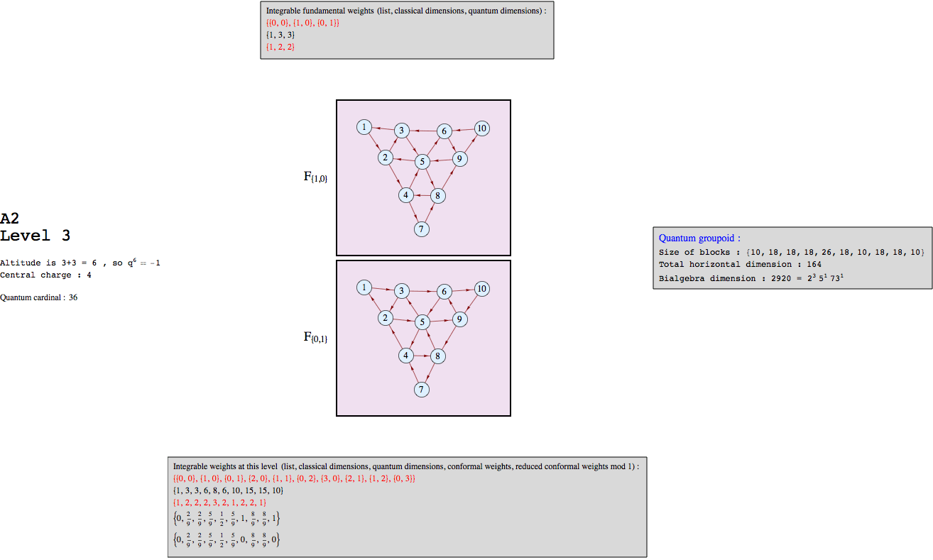The width and height of the screenshot is (933, 560).
Task: Click the classical dimensions {1, 3, 3}
Action: (280, 35)
